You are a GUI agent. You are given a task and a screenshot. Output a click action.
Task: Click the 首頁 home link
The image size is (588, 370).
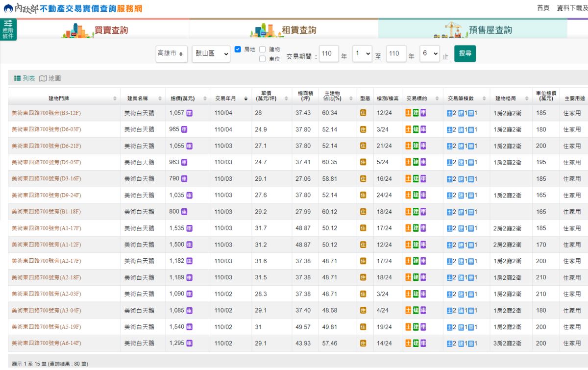point(543,8)
